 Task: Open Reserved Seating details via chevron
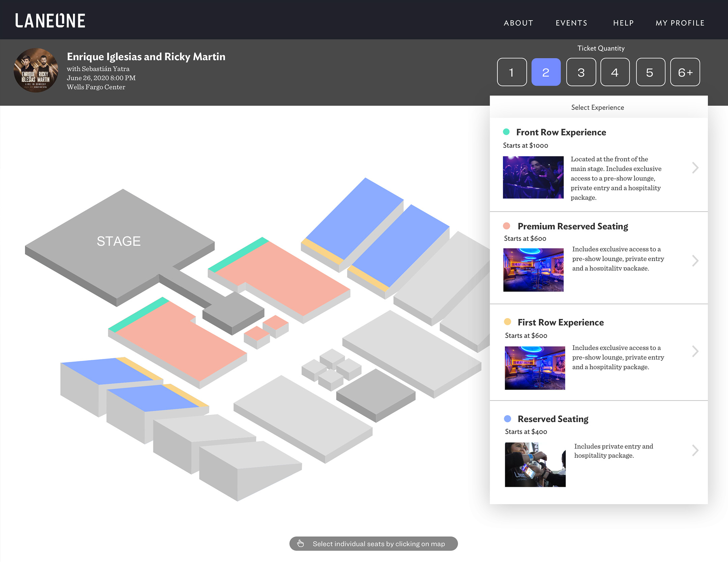point(695,450)
